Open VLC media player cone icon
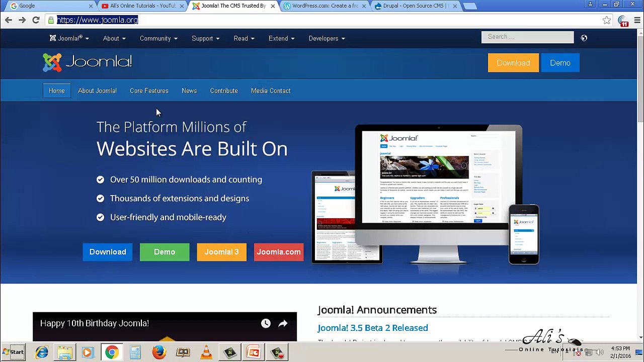Screen dimensions: 644x362 tap(206, 352)
